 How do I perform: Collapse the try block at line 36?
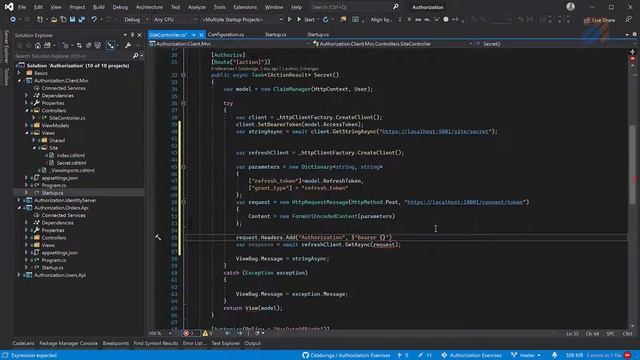click(183, 103)
